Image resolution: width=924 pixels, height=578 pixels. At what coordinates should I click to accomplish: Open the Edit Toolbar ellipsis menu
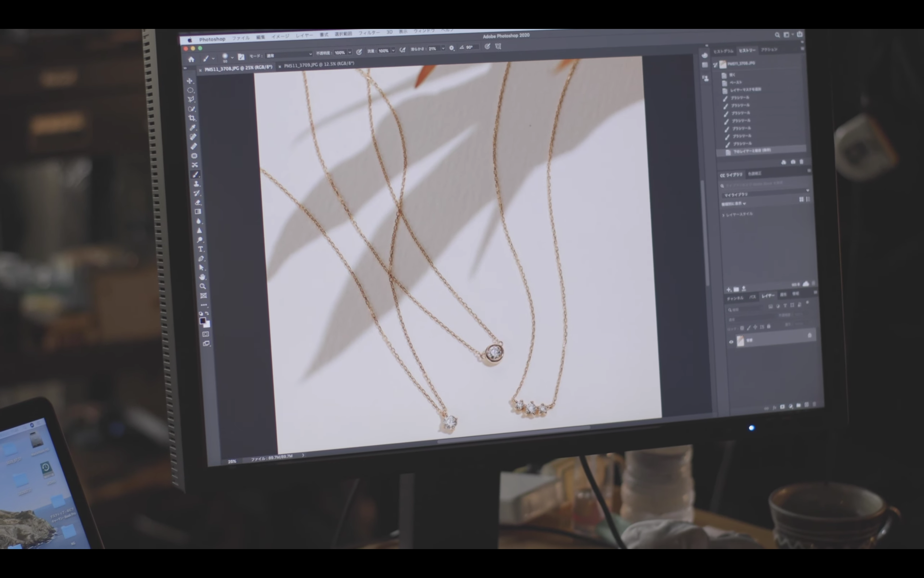tap(204, 305)
